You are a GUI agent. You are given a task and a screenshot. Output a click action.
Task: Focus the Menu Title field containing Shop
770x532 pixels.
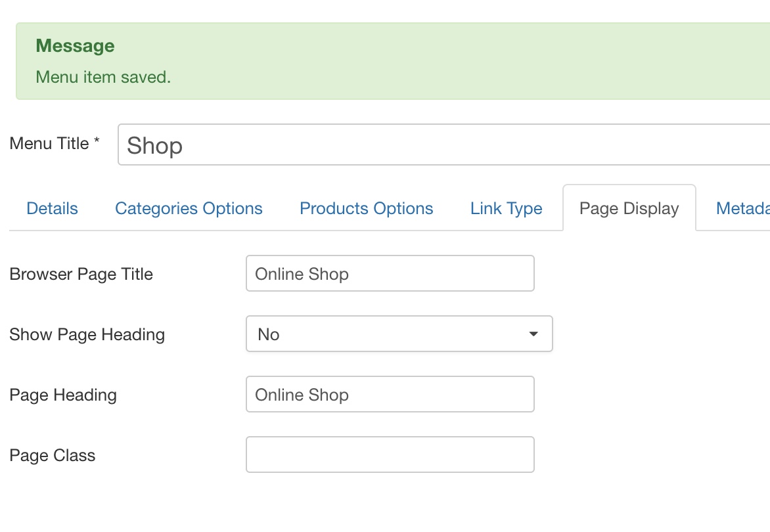[x=443, y=145]
